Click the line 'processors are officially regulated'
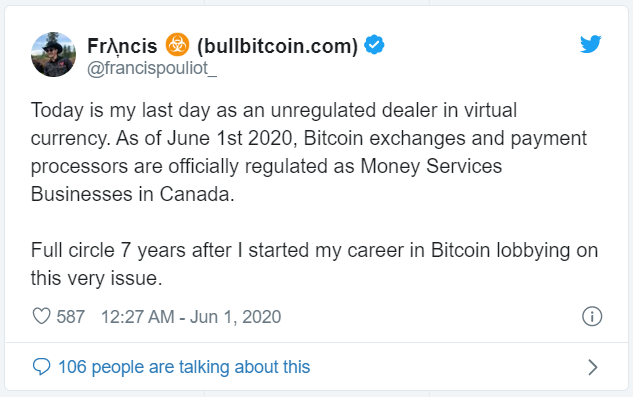633x397 pixels. click(x=266, y=166)
